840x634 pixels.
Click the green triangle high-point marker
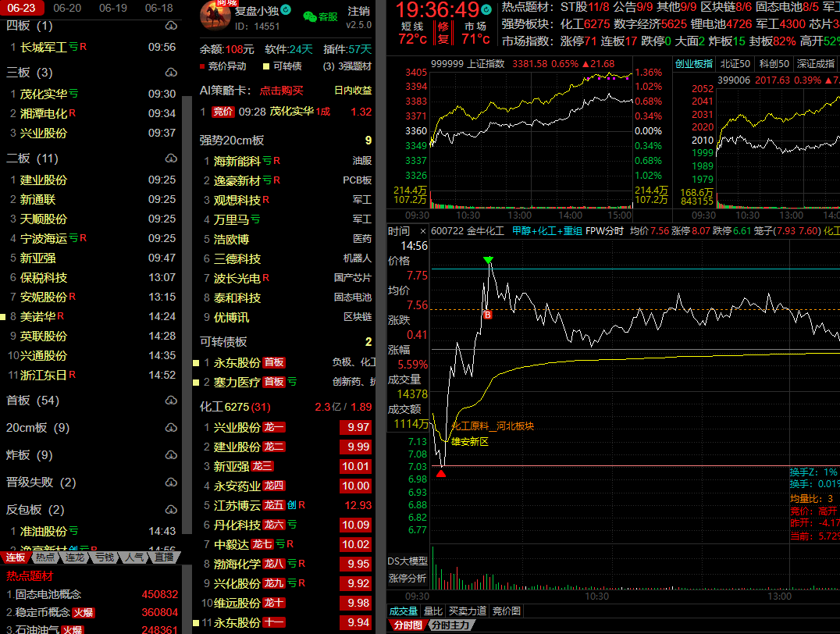pos(488,261)
